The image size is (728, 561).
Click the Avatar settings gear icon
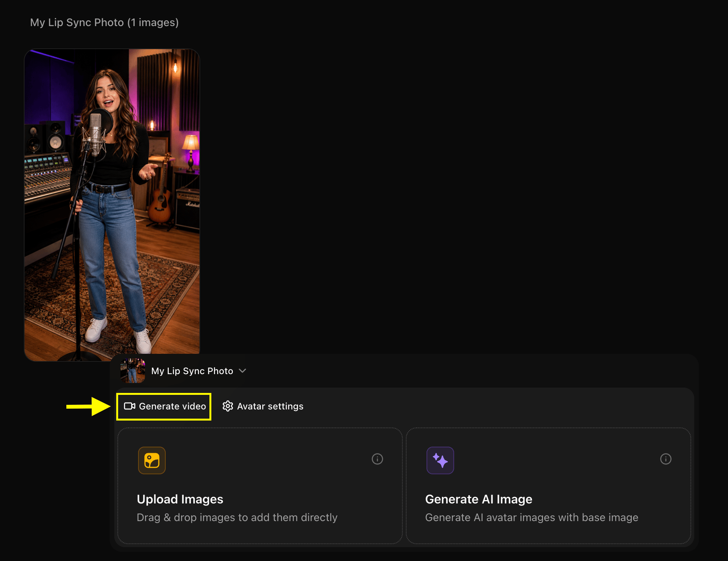tap(228, 406)
